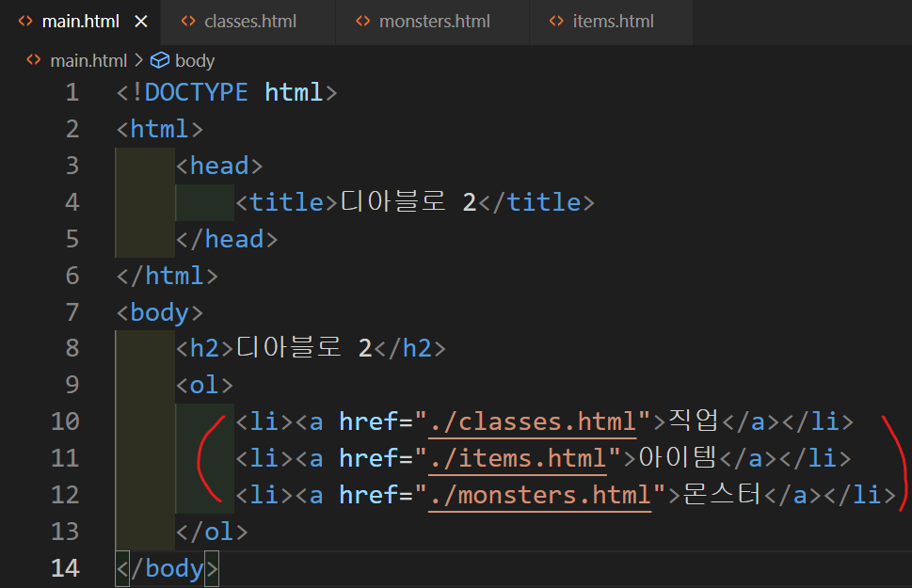The width and height of the screenshot is (912, 588).
Task: Click the closing ol tag on line 13
Action: 212,532
